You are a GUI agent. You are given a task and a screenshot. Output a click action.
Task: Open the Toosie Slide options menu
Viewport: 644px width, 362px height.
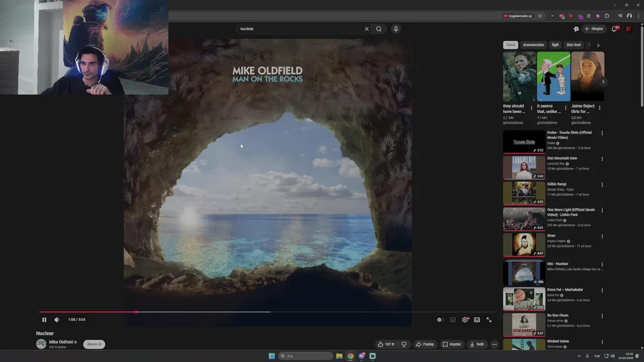point(602,133)
